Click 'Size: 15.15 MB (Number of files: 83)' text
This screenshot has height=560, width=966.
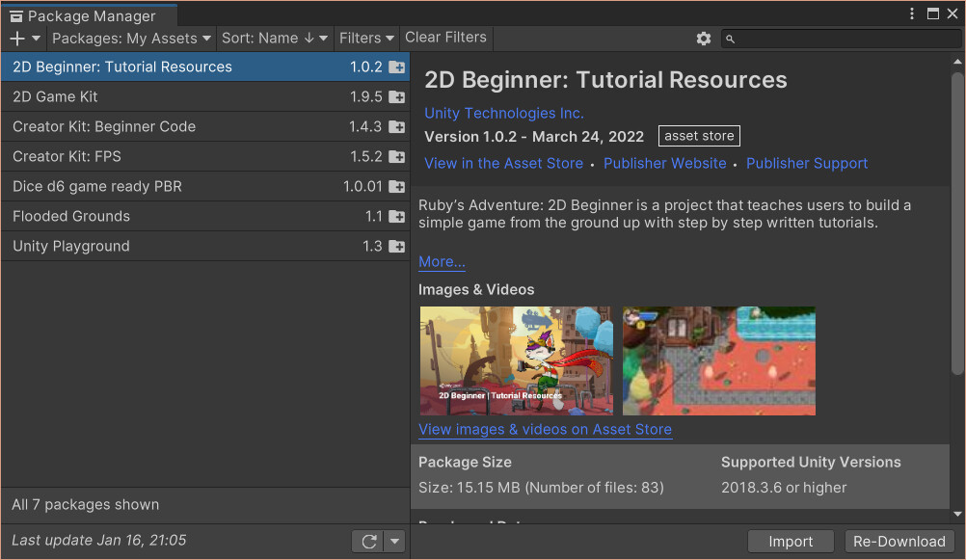point(541,488)
